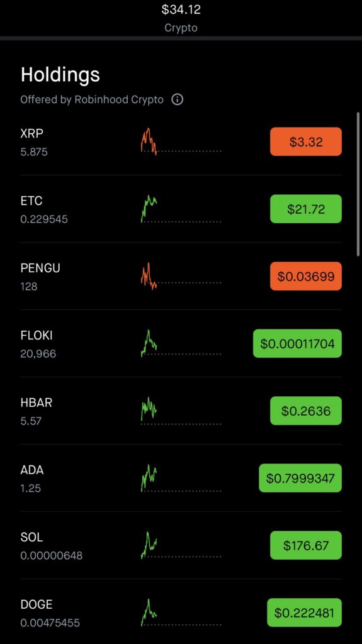Tap the FLOKI $0.00011704 price button
The width and height of the screenshot is (362, 644).
[x=297, y=343]
